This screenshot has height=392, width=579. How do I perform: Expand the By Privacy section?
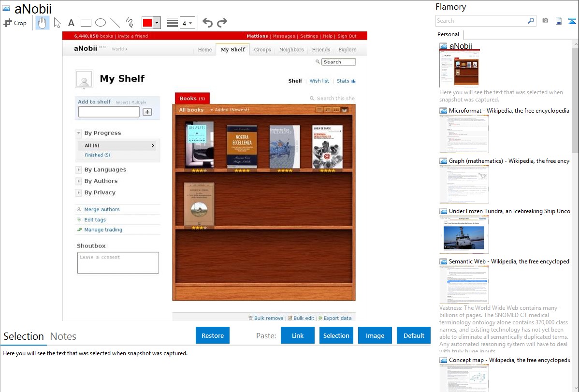coord(78,192)
